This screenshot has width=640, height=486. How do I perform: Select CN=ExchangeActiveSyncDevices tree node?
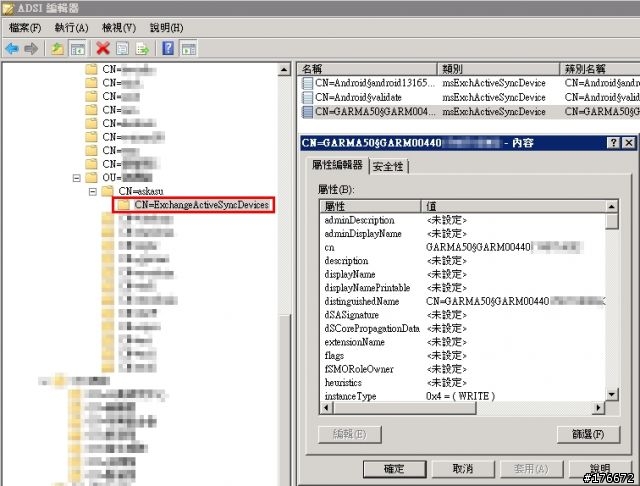[x=202, y=205]
